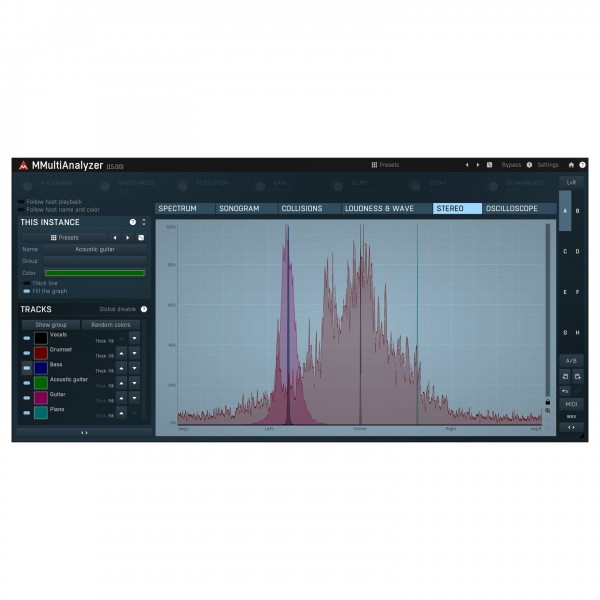Screen dimensions: 600x600
Task: Open help for This Instance panel
Action: point(133,222)
